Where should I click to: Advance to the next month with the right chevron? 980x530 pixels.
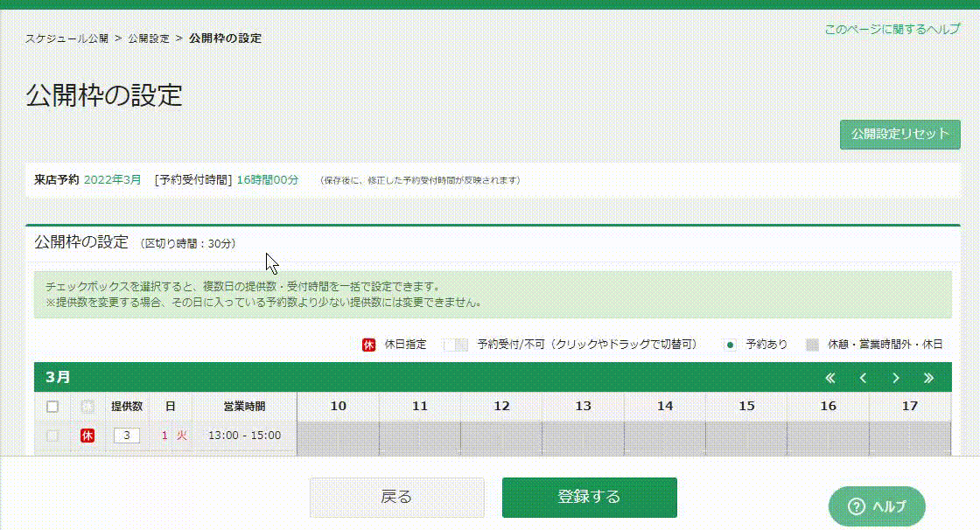pos(895,378)
